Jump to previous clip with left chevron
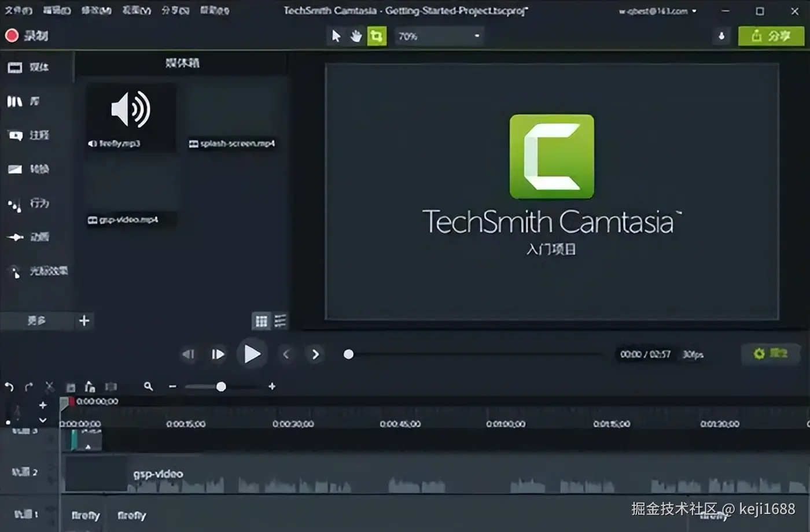This screenshot has height=532, width=810. pyautogui.click(x=286, y=354)
